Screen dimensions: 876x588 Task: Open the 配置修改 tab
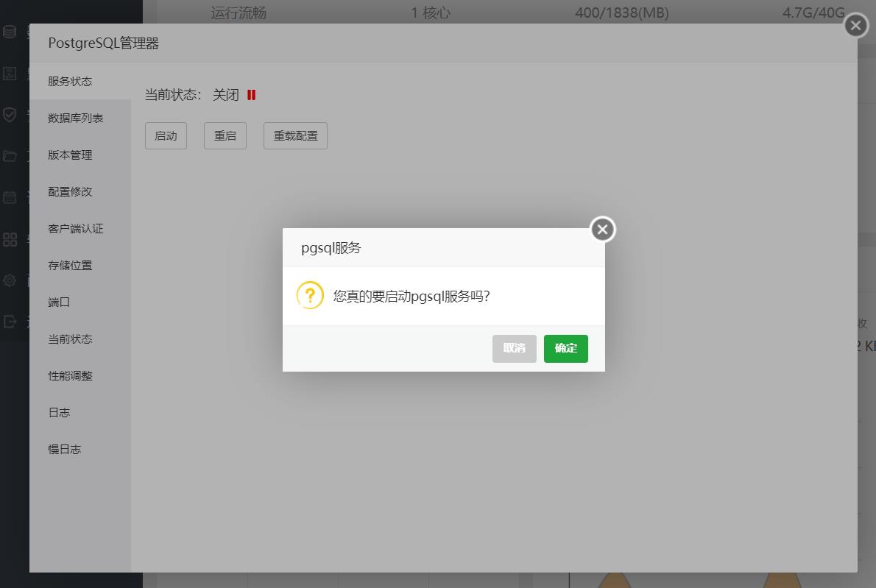pos(80,191)
